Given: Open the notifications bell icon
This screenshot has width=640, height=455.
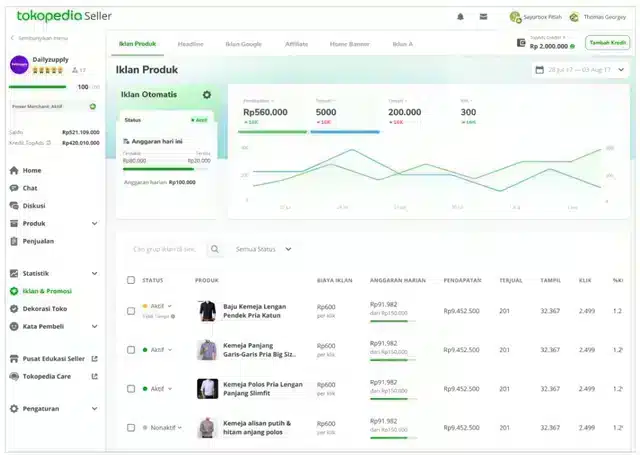Looking at the screenshot, I should coord(460,17).
